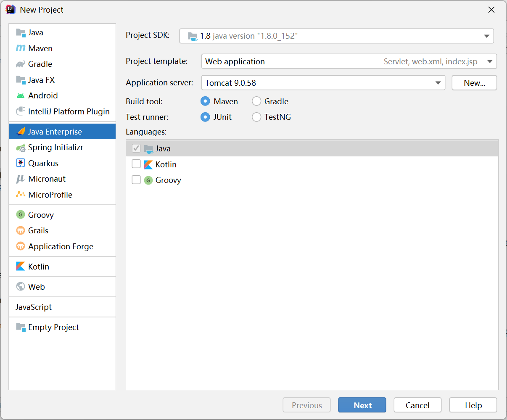This screenshot has height=420, width=507.
Task: Click the IntelliJ logo in title bar
Action: point(11,9)
